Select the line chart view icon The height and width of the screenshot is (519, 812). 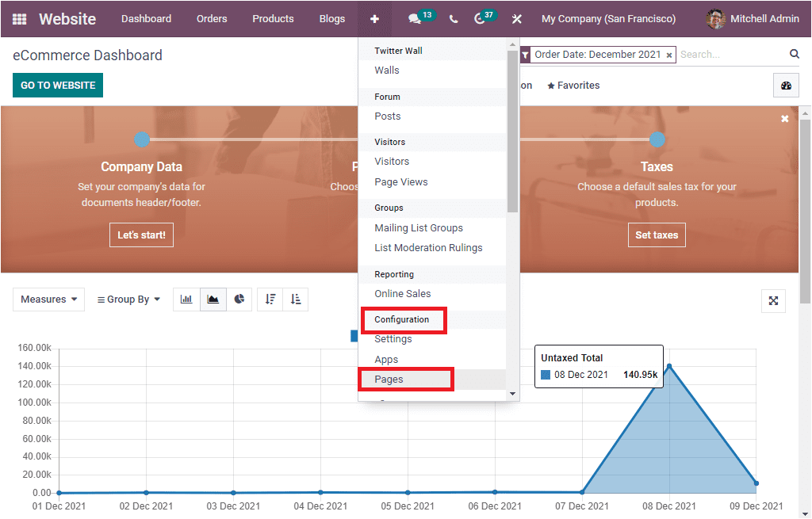[x=213, y=299]
